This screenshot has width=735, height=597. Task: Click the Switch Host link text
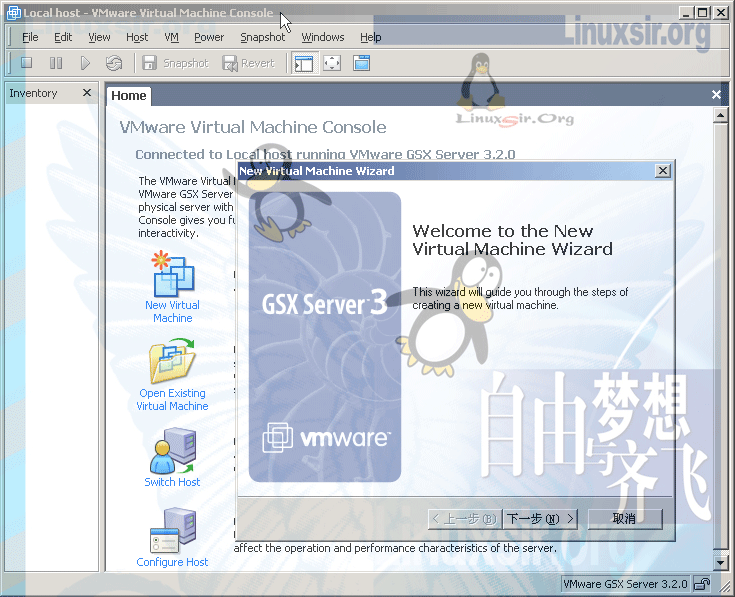[x=172, y=482]
